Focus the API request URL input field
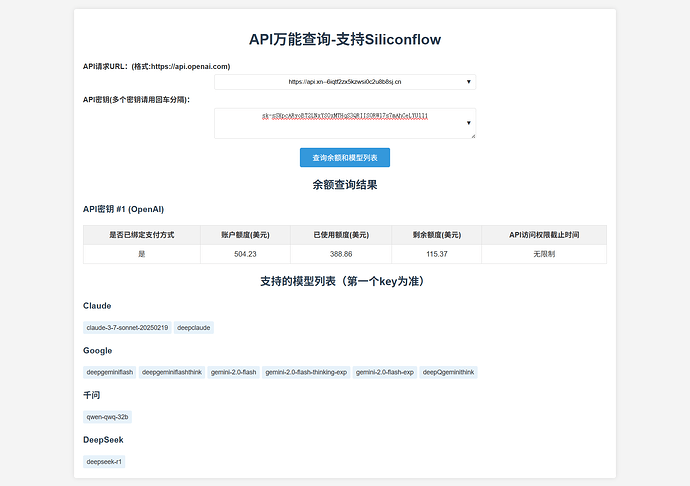The height and width of the screenshot is (486, 690). pyautogui.click(x=345, y=82)
